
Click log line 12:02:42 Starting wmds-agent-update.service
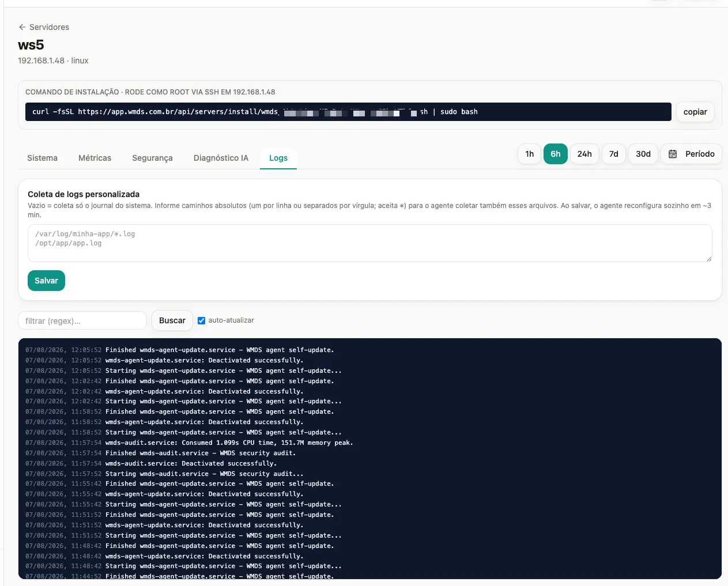[x=183, y=401]
